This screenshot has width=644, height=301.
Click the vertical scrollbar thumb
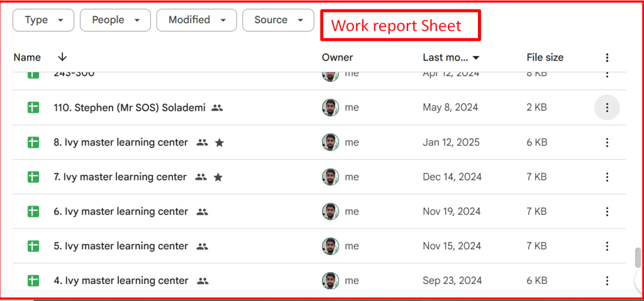pyautogui.click(x=638, y=258)
